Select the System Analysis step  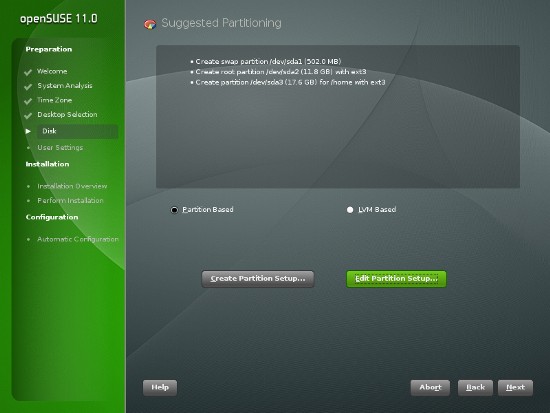click(x=65, y=86)
